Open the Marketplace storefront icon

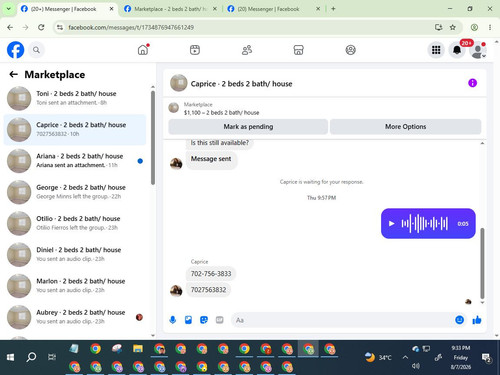(x=298, y=50)
